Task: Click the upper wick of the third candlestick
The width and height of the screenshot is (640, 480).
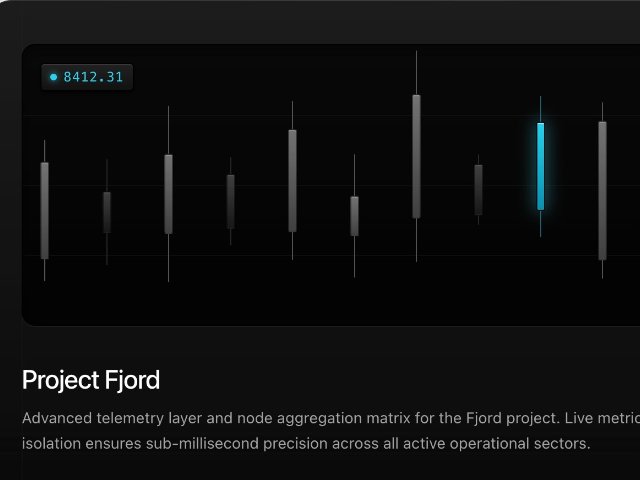Action: 169,130
